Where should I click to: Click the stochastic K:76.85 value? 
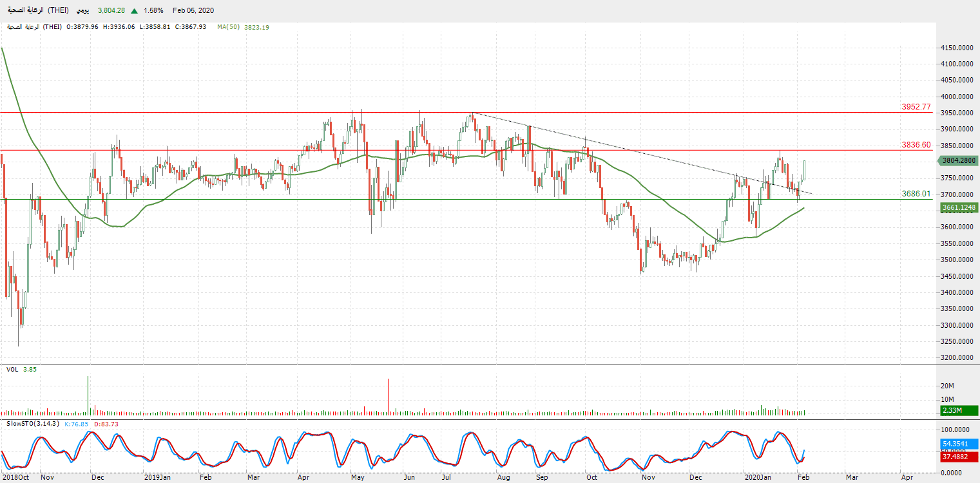point(77,424)
